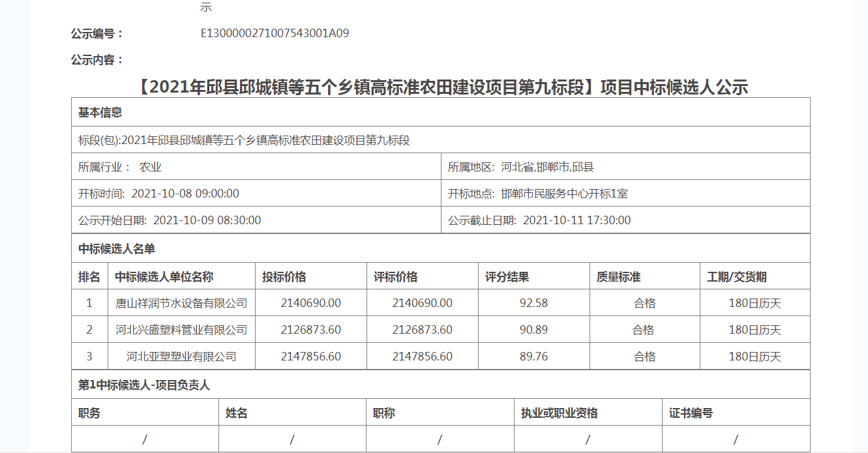Click bid price 2140690.00 in 投标价格 column
The image size is (868, 453).
pos(311,303)
